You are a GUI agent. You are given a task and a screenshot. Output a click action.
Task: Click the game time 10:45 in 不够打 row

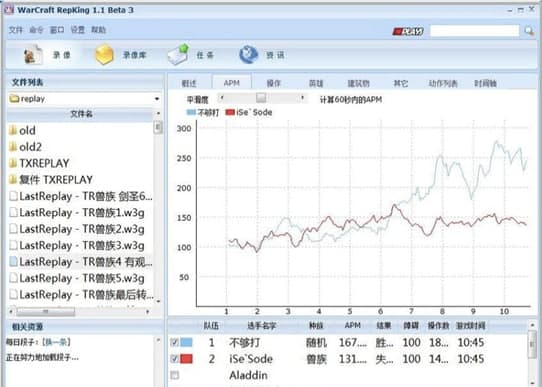(470, 342)
